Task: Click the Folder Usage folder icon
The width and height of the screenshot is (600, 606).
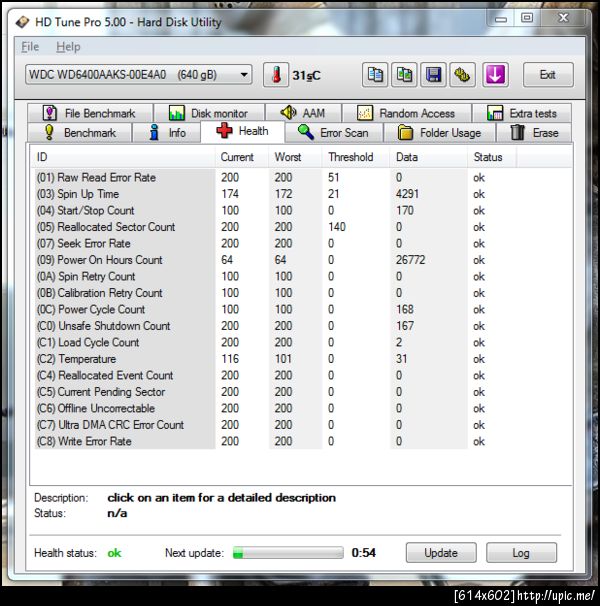Action: (x=405, y=132)
